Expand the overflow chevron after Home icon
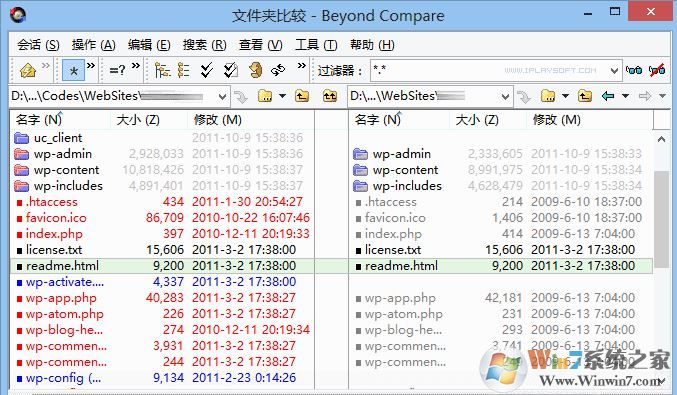Viewport: 677px width, 395px height. (45, 66)
